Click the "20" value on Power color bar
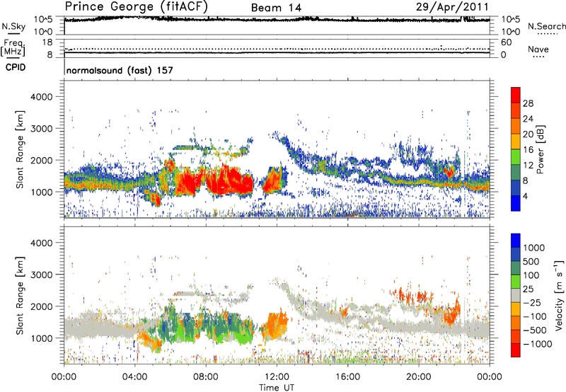Image resolution: width=566 pixels, height=392 pixels. coord(528,134)
